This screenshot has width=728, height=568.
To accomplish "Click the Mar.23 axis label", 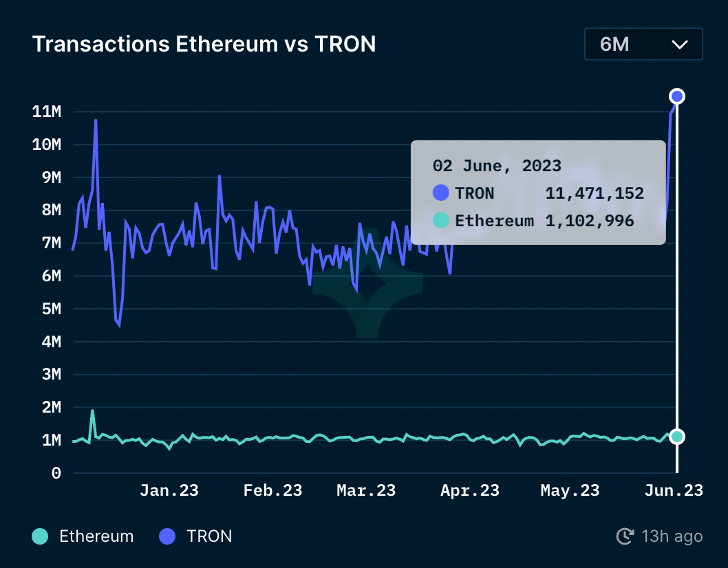I will [366, 490].
